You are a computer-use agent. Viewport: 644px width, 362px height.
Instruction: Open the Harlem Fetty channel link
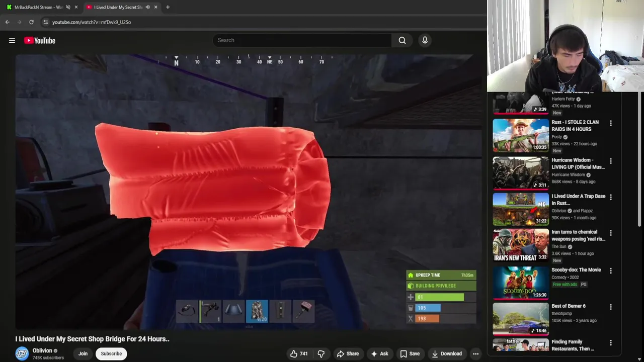(x=563, y=99)
